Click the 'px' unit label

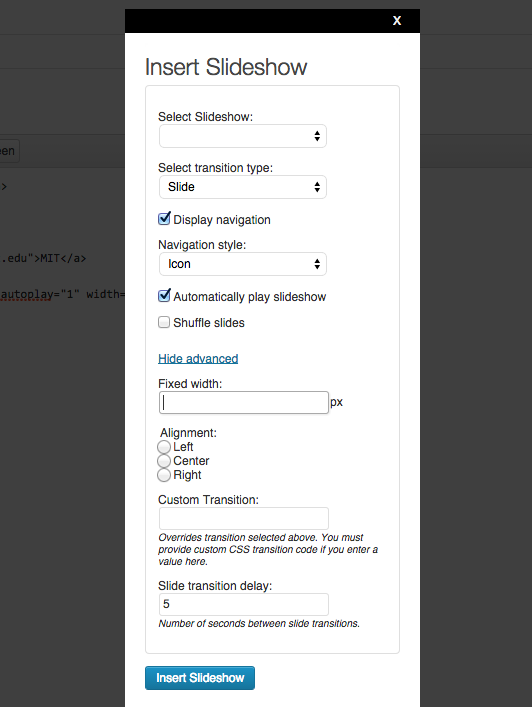point(336,402)
